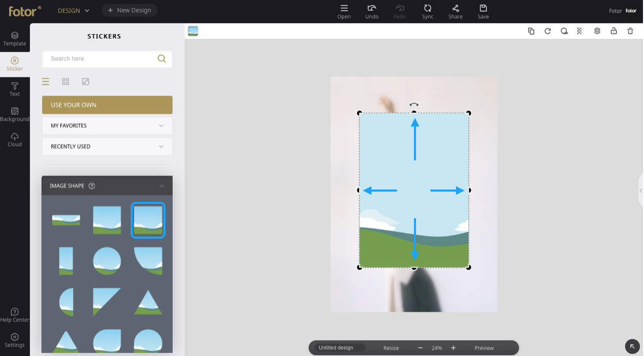
Task: Open the Background tab in sidebar
Action: (x=15, y=114)
